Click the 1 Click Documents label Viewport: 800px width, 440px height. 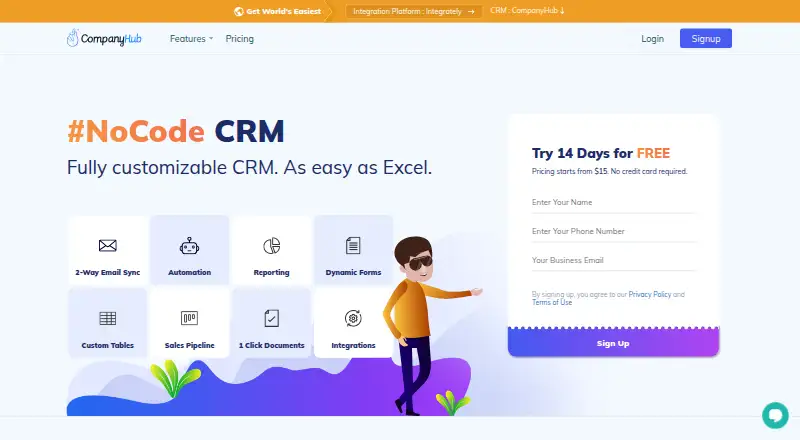coord(271,346)
